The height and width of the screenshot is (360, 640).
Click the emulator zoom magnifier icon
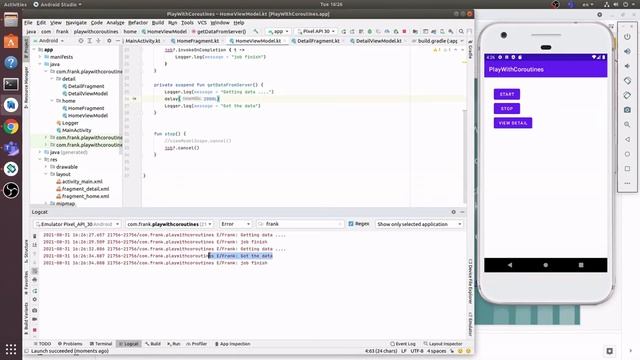(x=627, y=124)
